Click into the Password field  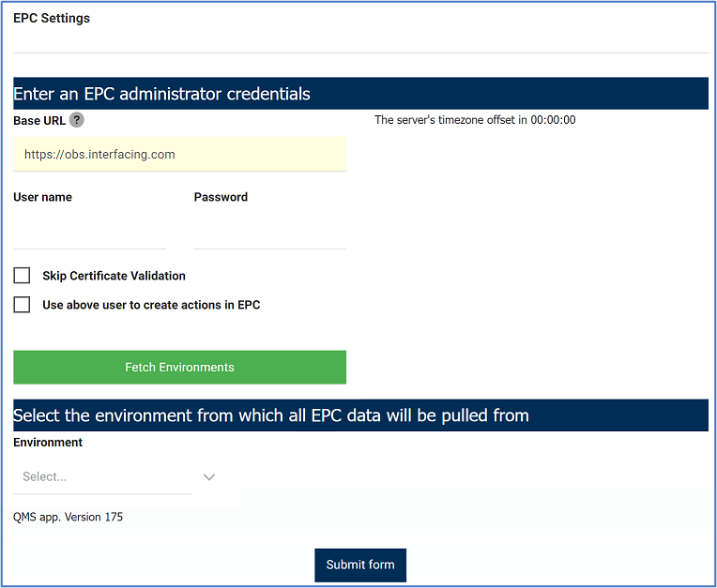(269, 233)
